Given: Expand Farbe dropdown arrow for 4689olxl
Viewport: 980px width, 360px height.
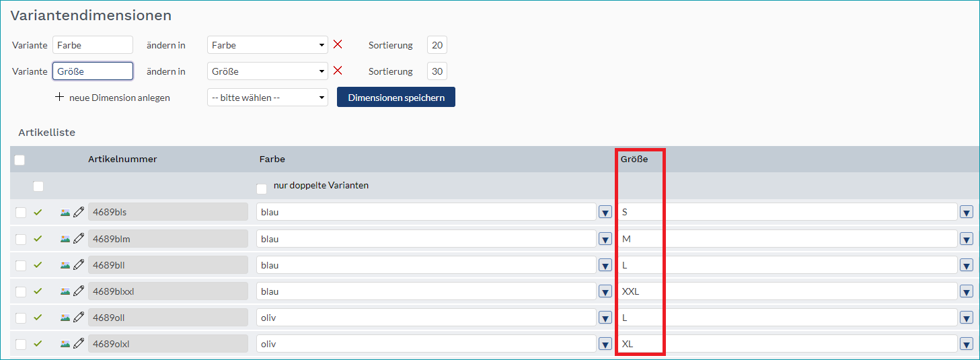Looking at the screenshot, I should click(605, 344).
